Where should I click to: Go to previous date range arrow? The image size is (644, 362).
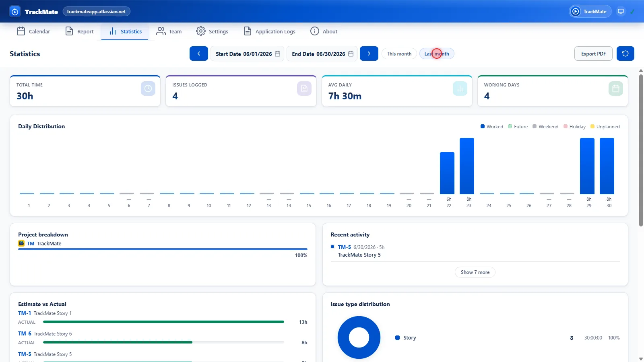pyautogui.click(x=199, y=53)
